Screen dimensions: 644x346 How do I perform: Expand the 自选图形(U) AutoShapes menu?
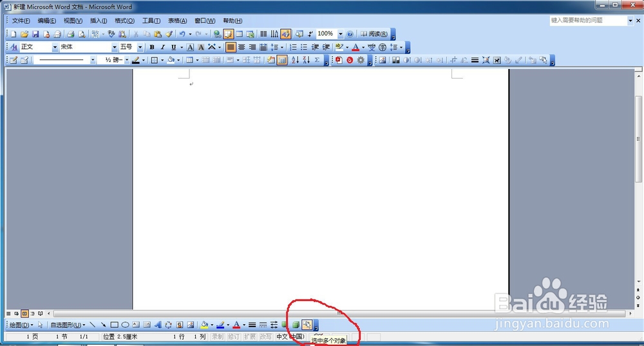(68, 325)
